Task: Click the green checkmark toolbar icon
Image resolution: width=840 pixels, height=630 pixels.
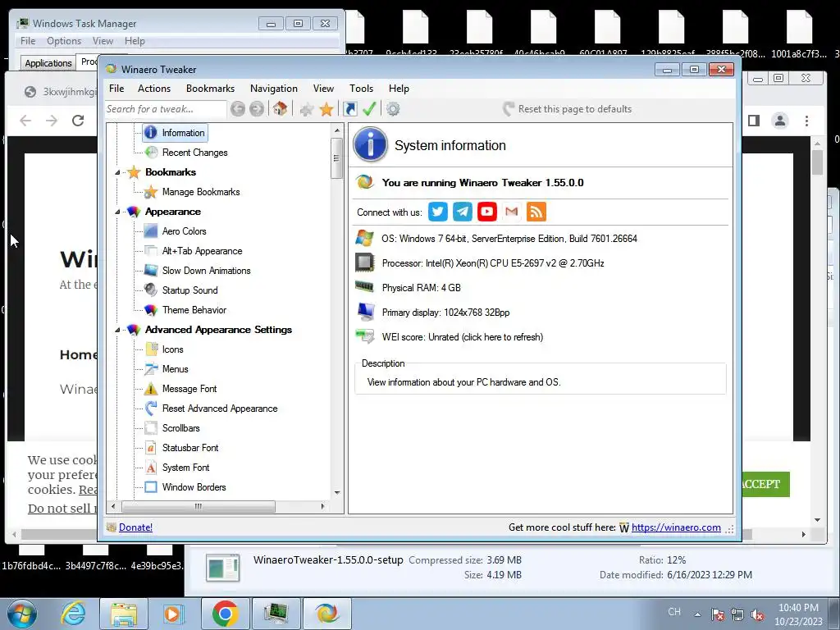Action: 369,109
